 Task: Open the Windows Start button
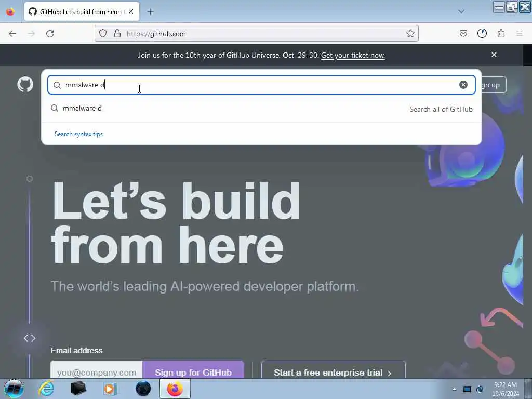[14, 389]
